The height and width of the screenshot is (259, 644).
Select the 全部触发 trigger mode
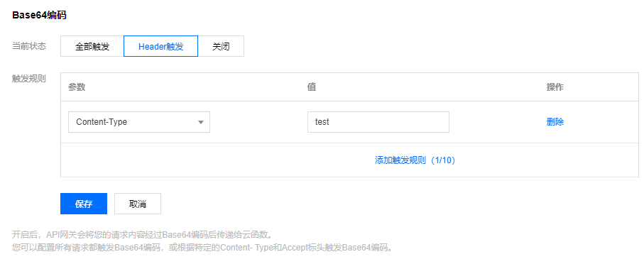(x=92, y=46)
